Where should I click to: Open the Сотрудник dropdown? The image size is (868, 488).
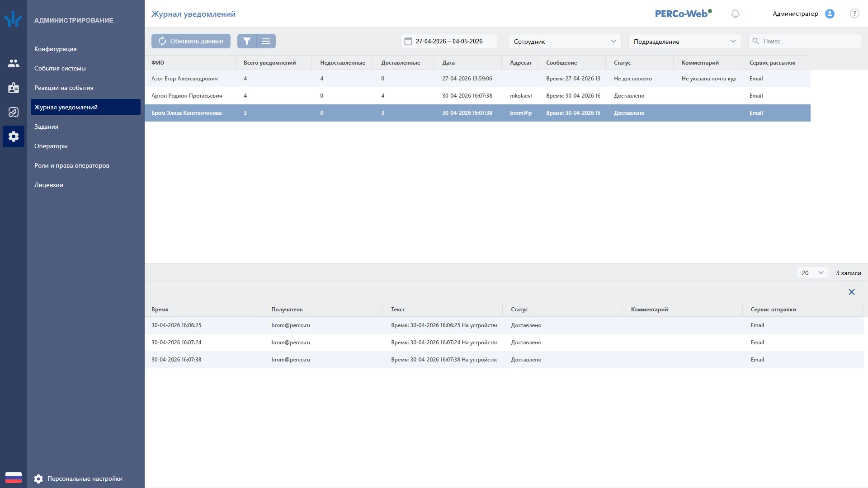point(565,41)
